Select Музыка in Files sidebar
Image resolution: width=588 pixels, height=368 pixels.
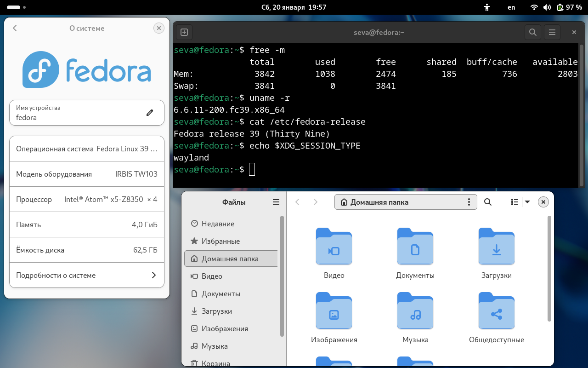[231, 346]
